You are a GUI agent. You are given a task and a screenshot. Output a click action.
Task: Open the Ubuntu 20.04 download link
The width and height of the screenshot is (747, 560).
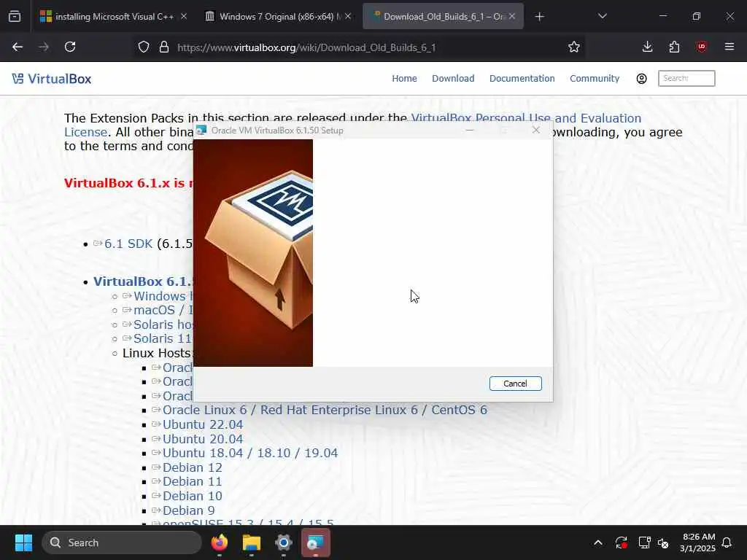pyautogui.click(x=203, y=438)
